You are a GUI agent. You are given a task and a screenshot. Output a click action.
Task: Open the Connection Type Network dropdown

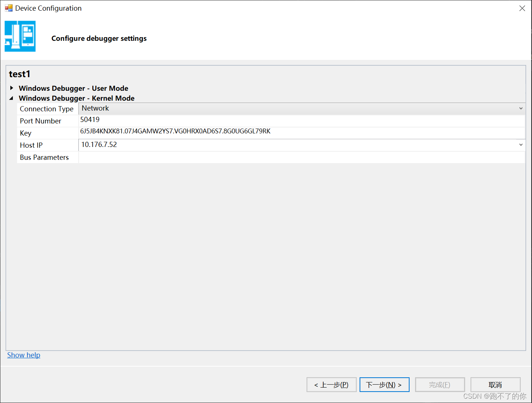click(521, 108)
